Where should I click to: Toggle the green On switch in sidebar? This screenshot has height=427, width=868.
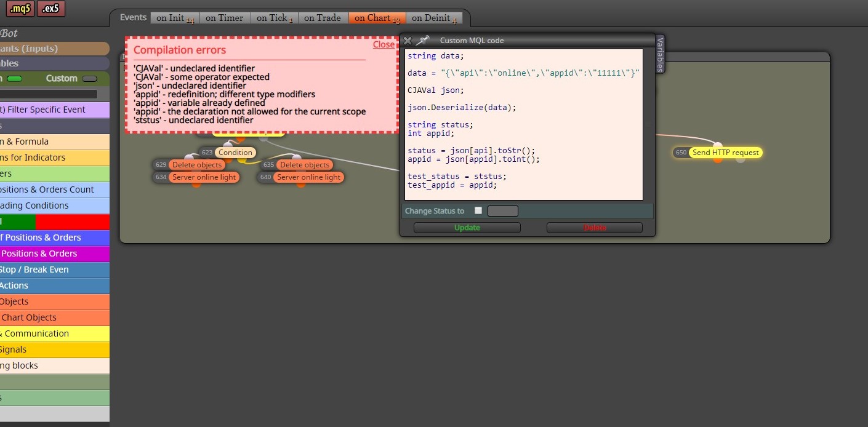click(14, 79)
